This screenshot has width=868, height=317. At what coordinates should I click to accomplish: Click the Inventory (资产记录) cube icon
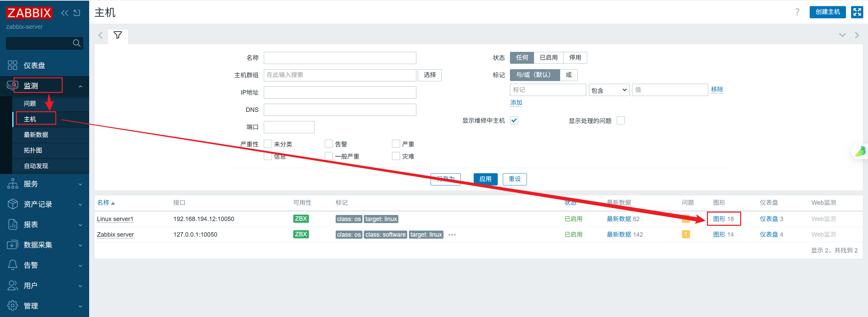[x=13, y=204]
